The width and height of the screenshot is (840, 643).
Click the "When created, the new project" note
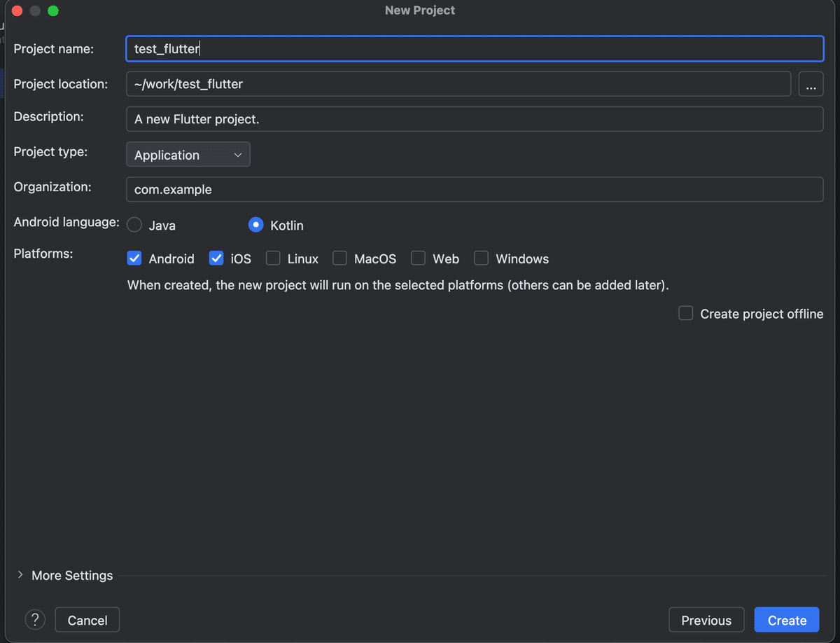(398, 286)
